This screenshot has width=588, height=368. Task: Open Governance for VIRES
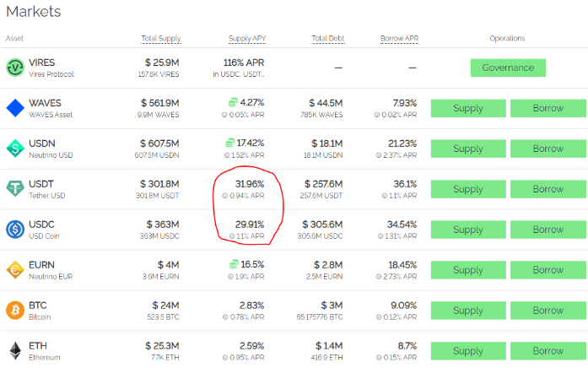[508, 68]
